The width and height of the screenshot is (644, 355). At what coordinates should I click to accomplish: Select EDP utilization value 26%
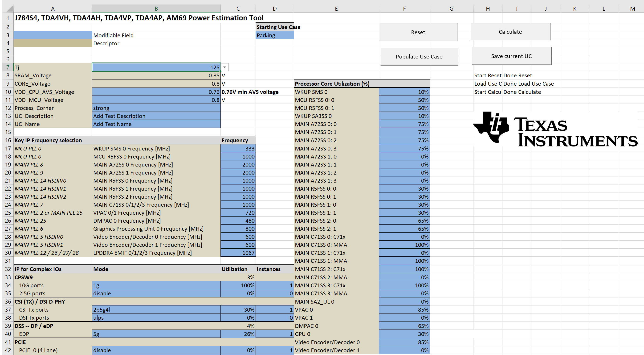238,334
